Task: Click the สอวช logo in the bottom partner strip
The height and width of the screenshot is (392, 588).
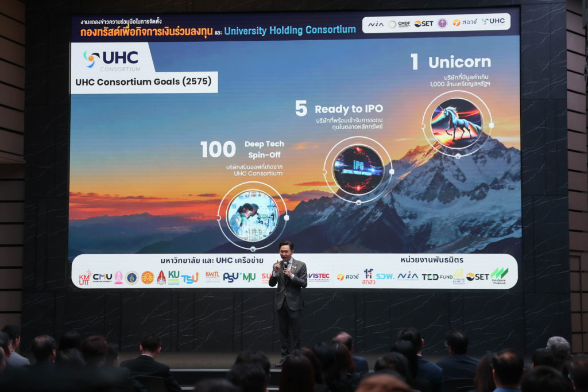Action: [347, 277]
